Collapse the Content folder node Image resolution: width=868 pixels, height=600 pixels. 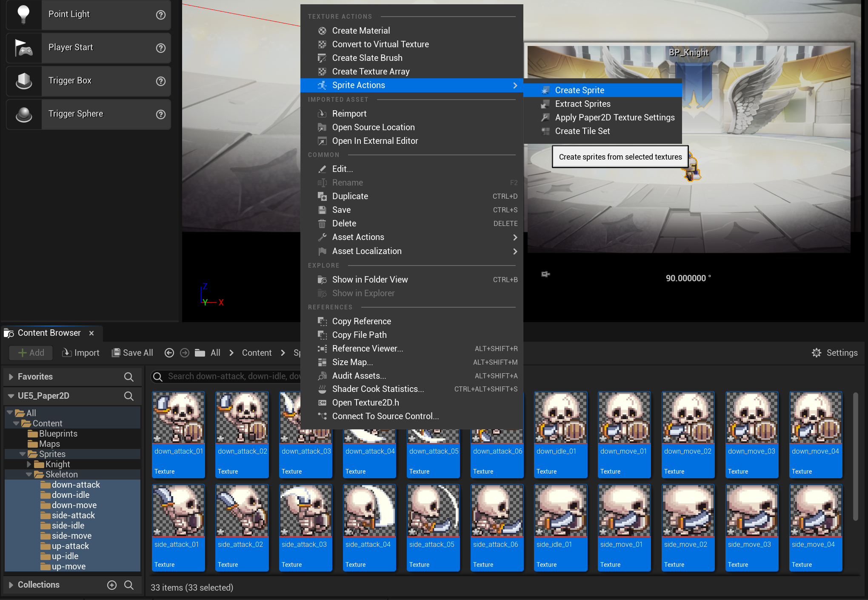pyautogui.click(x=16, y=423)
